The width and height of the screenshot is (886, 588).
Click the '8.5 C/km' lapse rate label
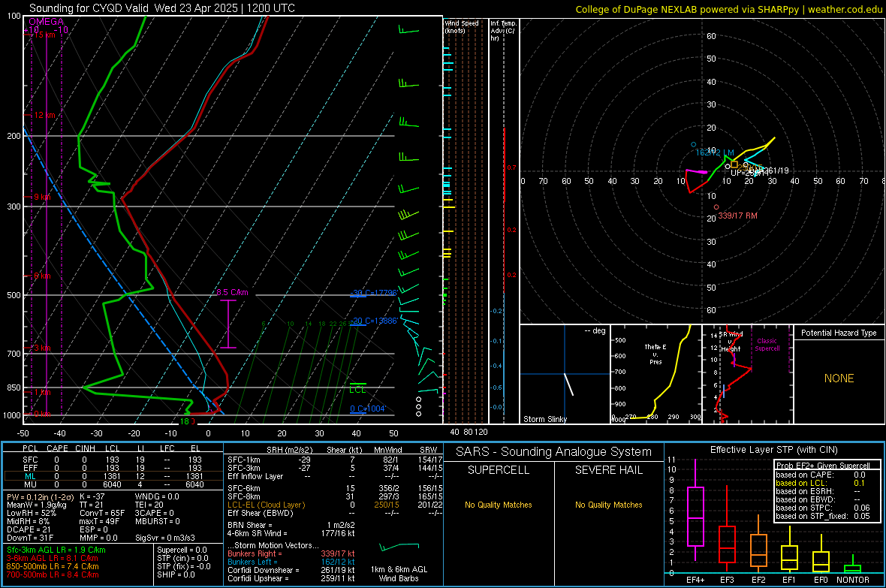pos(232,292)
